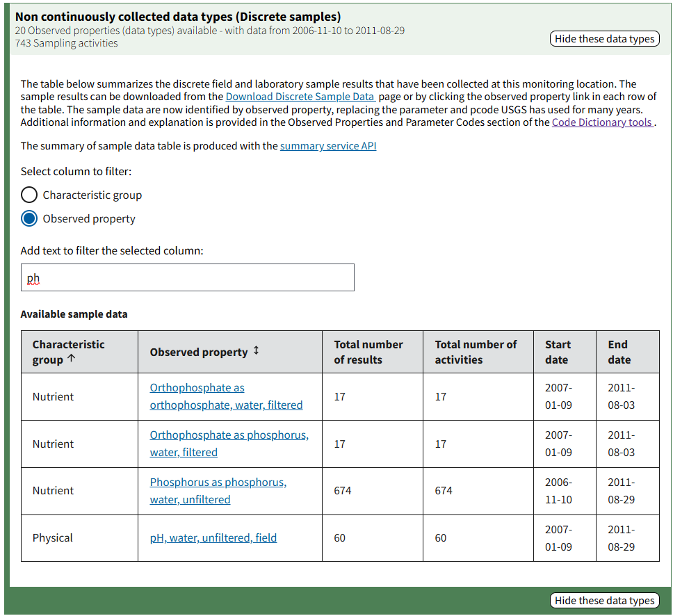Click the 'Available sample data' table caption
This screenshot has height=616, width=673.
coord(74,314)
